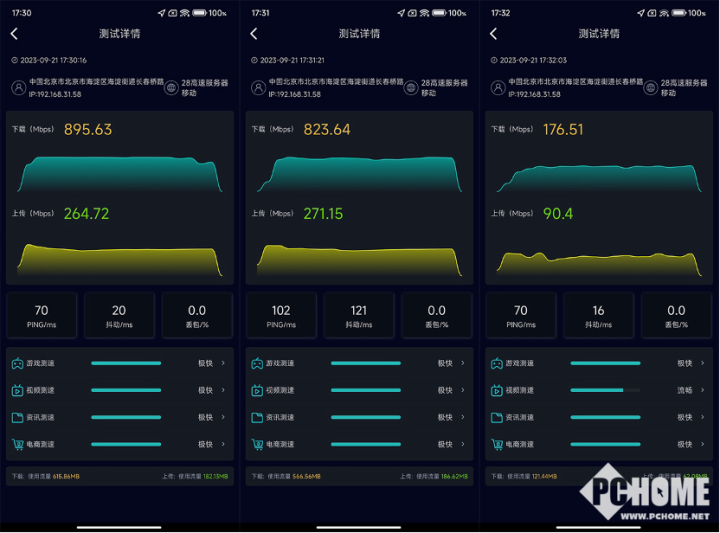Tap user avatar icon in 17:31 screen
Image resolution: width=720 pixels, height=533 pixels.
[259, 87]
